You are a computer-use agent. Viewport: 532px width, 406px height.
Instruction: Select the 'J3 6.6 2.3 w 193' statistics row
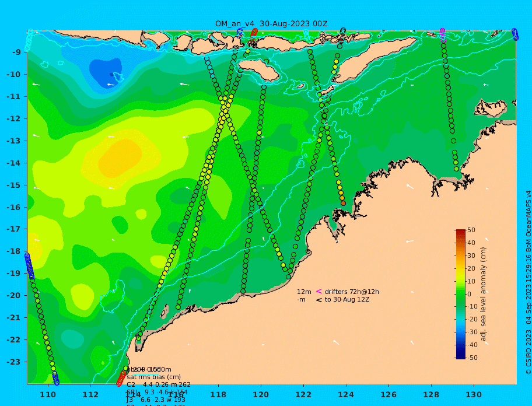click(x=156, y=400)
